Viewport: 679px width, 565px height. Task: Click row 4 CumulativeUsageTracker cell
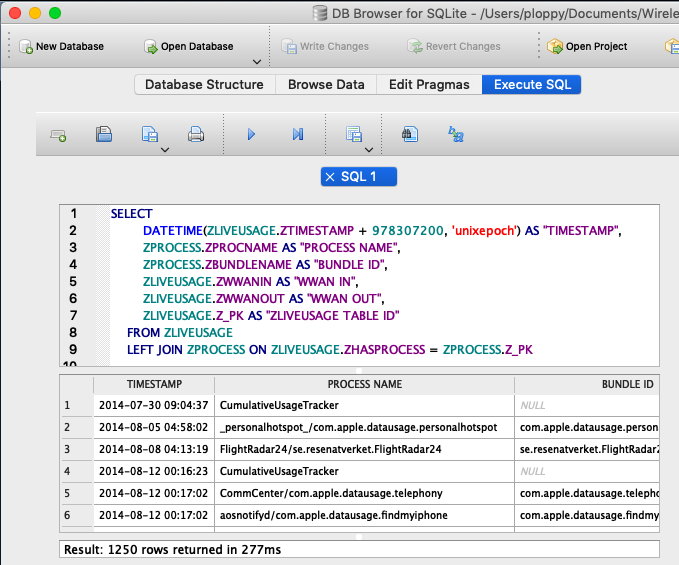[x=365, y=471]
